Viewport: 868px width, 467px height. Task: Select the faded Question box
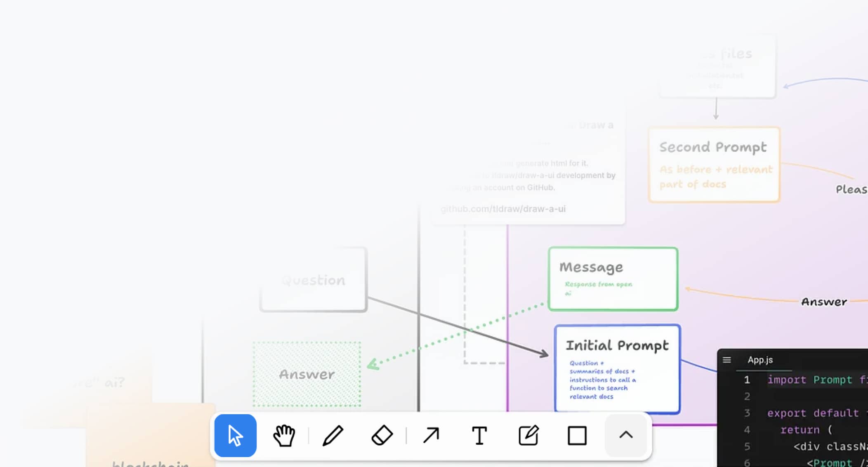[x=314, y=280]
